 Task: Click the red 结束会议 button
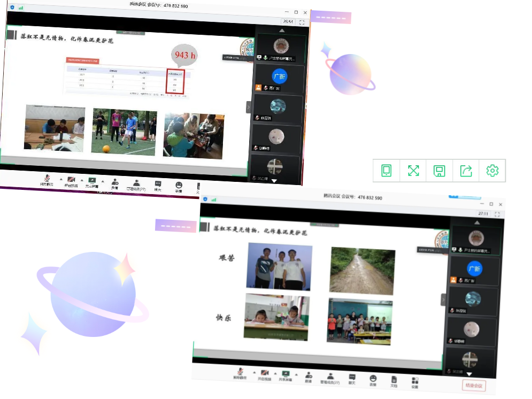[x=474, y=386]
